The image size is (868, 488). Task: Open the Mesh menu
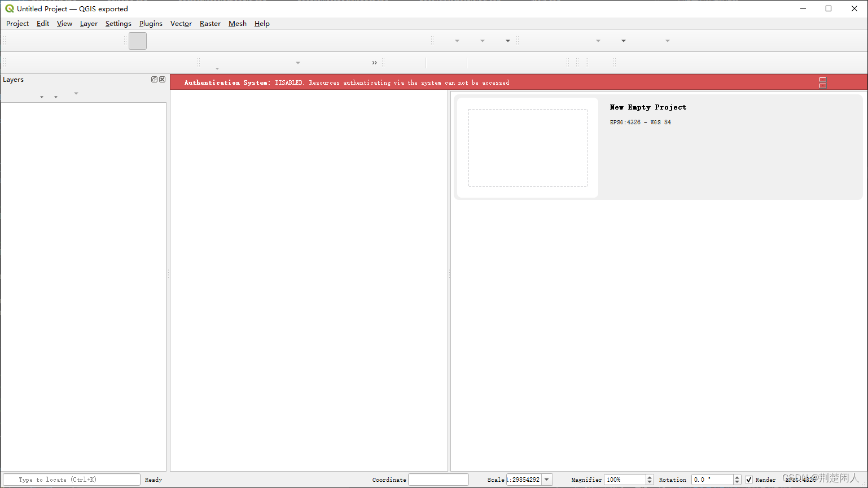point(238,24)
